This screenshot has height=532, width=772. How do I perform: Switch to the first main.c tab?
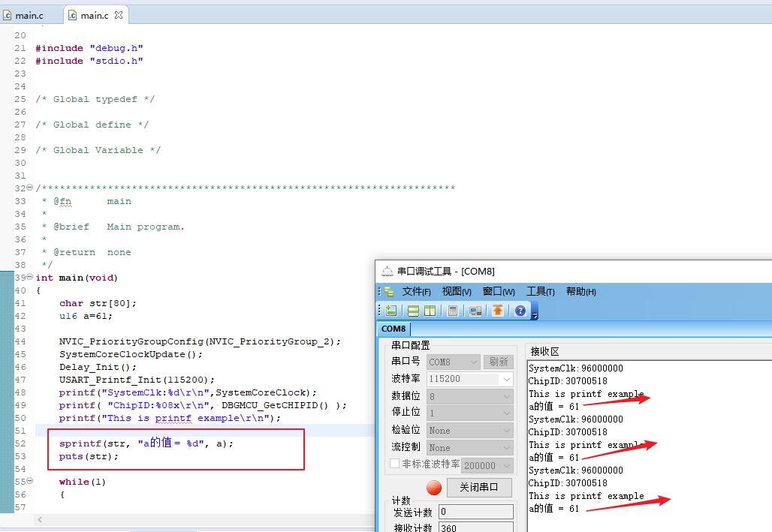tap(30, 15)
